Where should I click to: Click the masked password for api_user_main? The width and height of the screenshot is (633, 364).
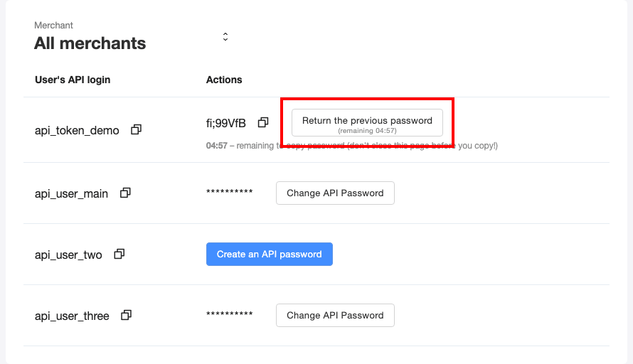pyautogui.click(x=229, y=193)
